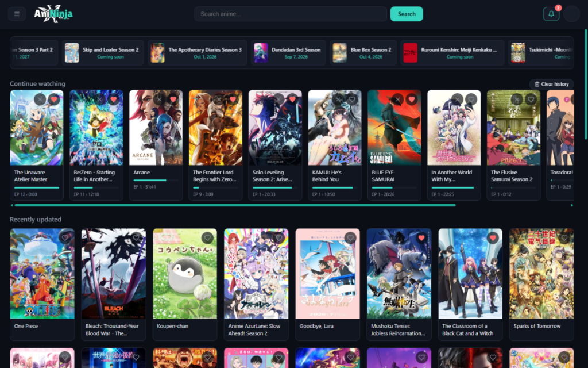Click the AniNinja logo
The height and width of the screenshot is (368, 588).
[x=53, y=14]
